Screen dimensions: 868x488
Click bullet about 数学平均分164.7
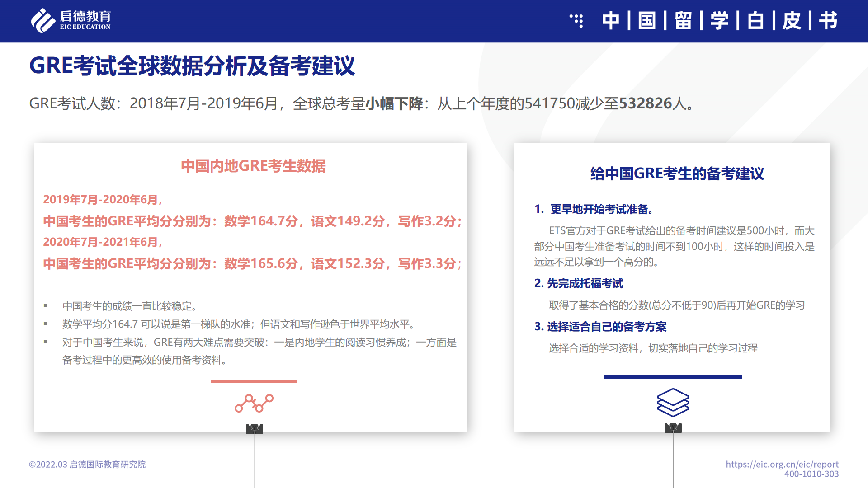click(x=239, y=324)
